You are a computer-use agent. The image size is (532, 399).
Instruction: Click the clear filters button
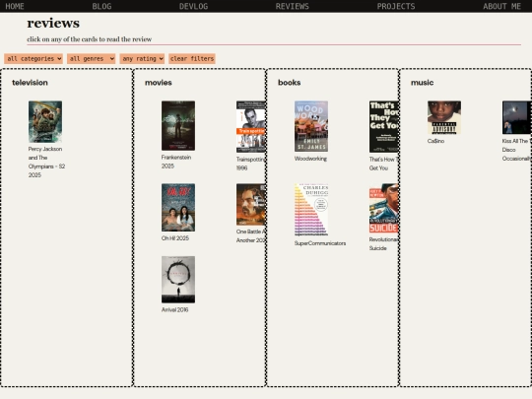tap(192, 59)
